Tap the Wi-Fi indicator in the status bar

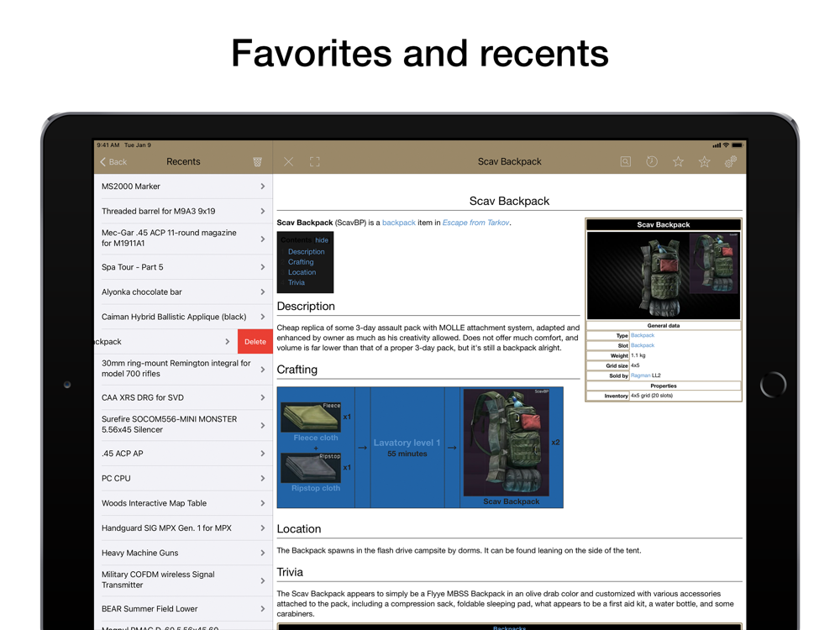tap(726, 145)
